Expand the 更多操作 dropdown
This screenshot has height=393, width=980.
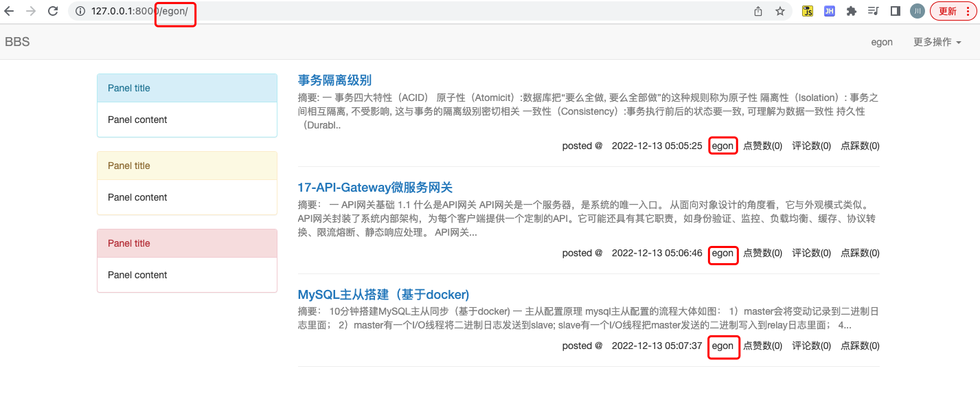[x=937, y=42]
